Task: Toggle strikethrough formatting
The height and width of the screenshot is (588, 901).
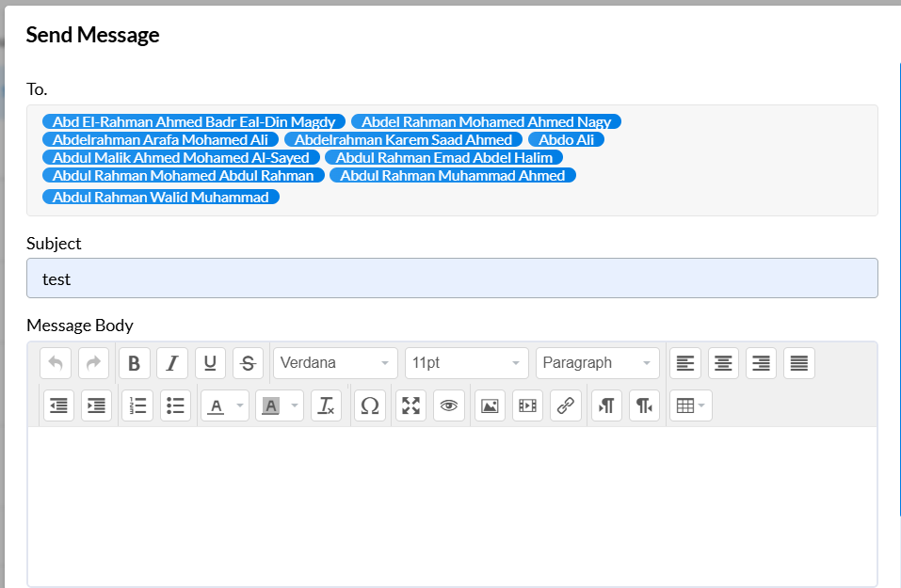Action: pos(249,363)
